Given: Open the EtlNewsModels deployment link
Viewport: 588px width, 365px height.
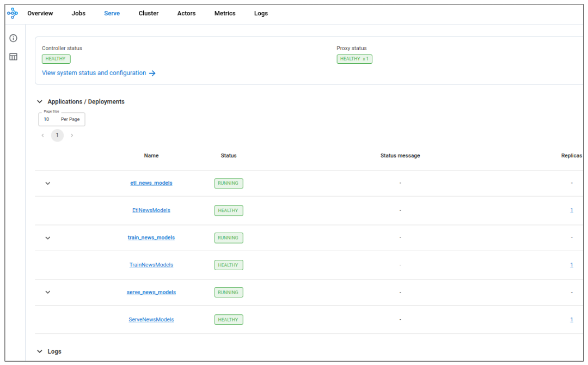Looking at the screenshot, I should coord(151,211).
